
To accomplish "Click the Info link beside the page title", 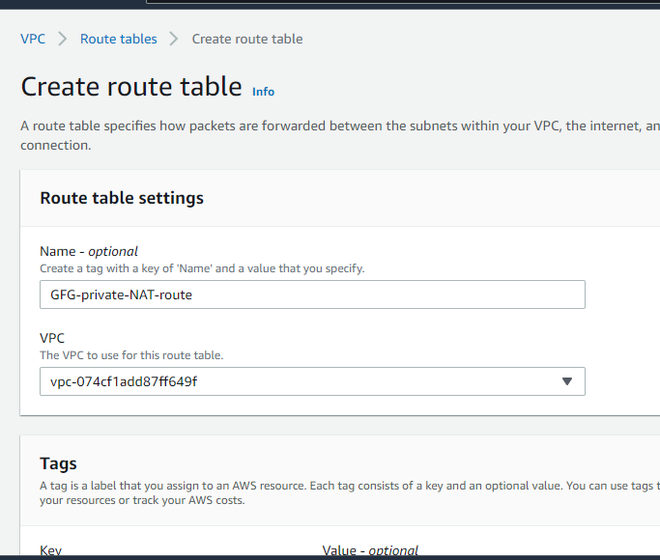I will (x=263, y=92).
